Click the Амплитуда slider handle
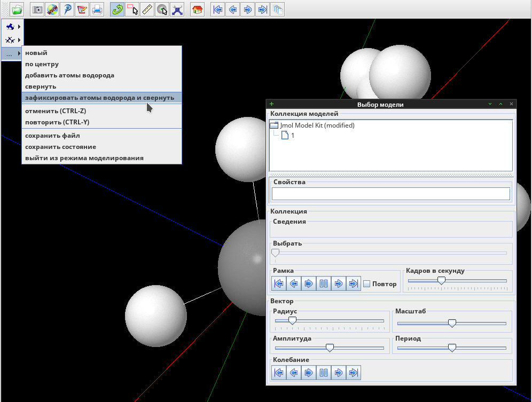 (330, 348)
